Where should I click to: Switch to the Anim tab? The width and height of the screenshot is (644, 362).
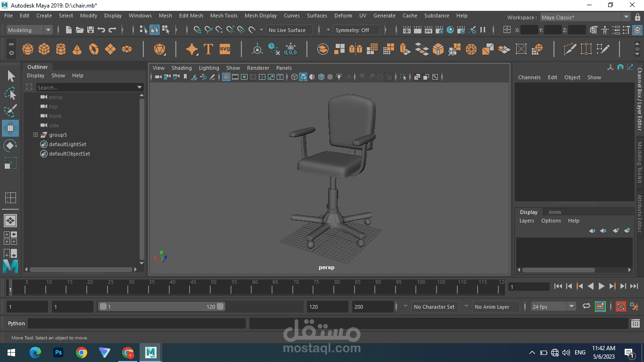click(x=554, y=212)
